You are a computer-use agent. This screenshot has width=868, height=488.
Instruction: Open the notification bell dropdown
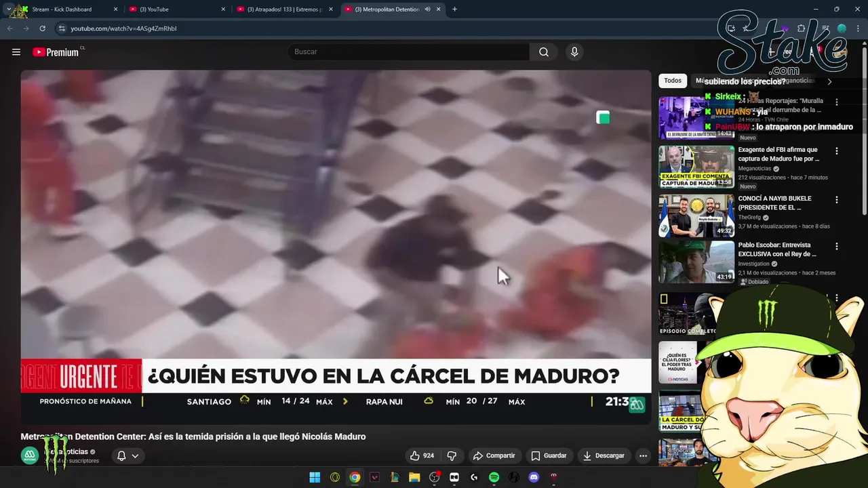point(127,455)
